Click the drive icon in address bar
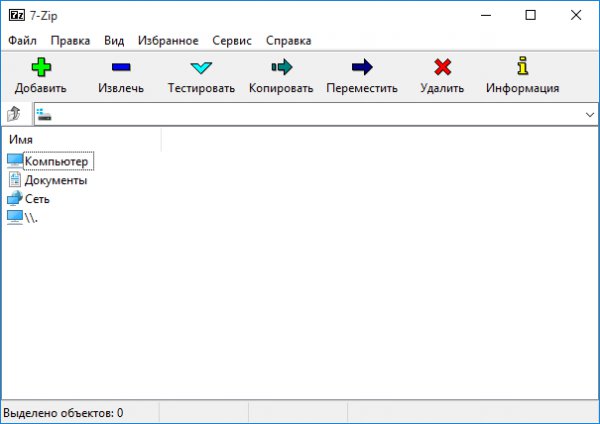600x424 pixels. [44, 114]
